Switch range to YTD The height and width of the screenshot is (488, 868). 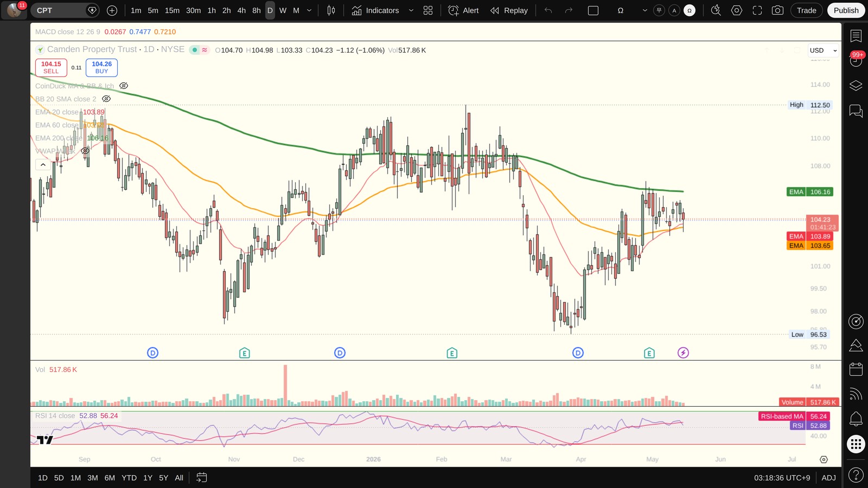pyautogui.click(x=129, y=478)
